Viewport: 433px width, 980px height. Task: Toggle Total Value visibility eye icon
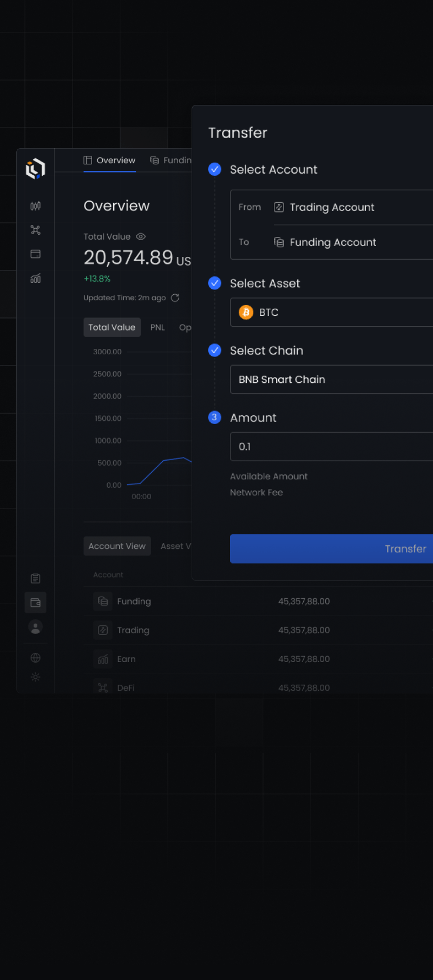pos(141,237)
